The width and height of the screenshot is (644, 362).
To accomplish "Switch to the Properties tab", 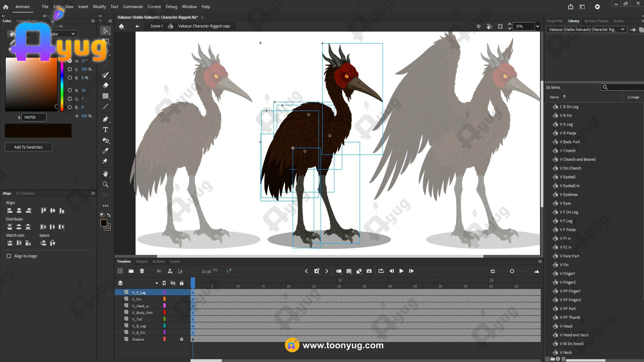I will pyautogui.click(x=554, y=21).
